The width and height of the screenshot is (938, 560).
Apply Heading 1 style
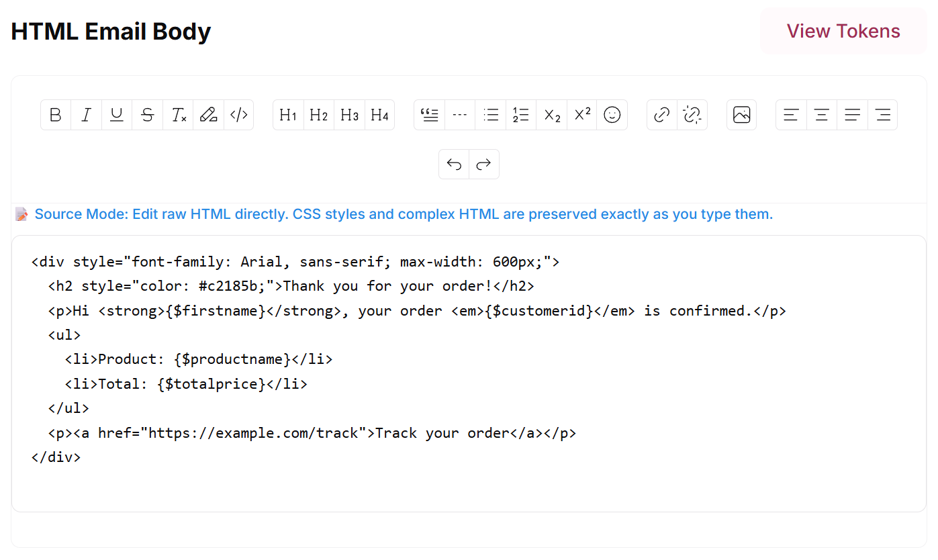click(x=288, y=115)
